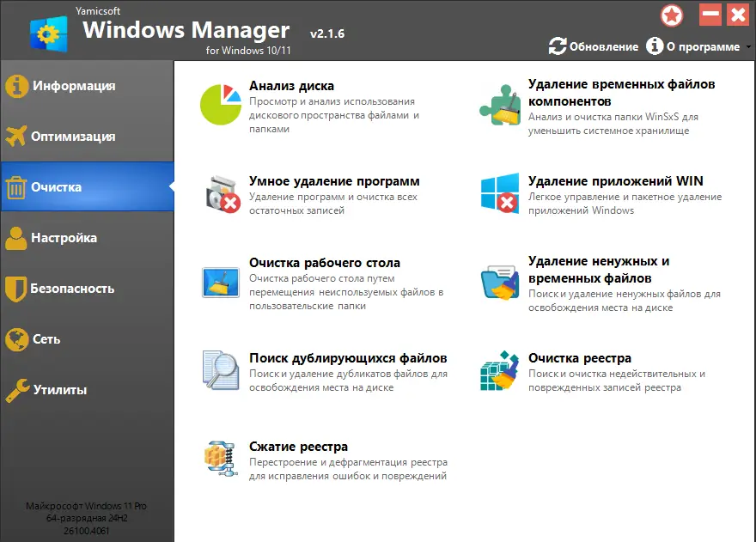Click text 'Просмотр и анализ использования'
Screen dimensions: 756x542
(x=332, y=101)
